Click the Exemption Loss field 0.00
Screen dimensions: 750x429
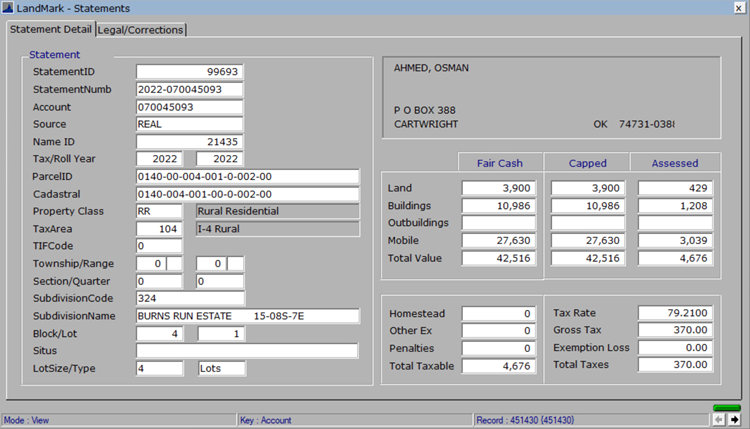[675, 348]
